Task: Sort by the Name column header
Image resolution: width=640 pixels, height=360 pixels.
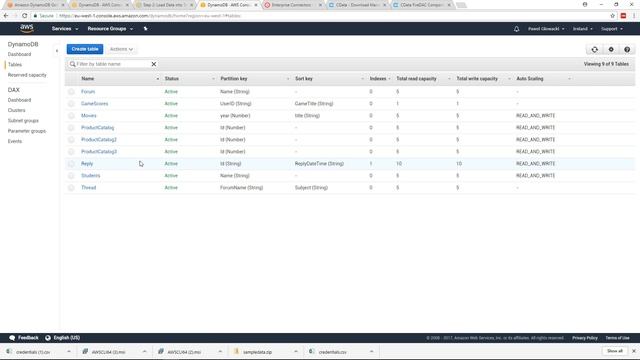Action: pyautogui.click(x=88, y=78)
